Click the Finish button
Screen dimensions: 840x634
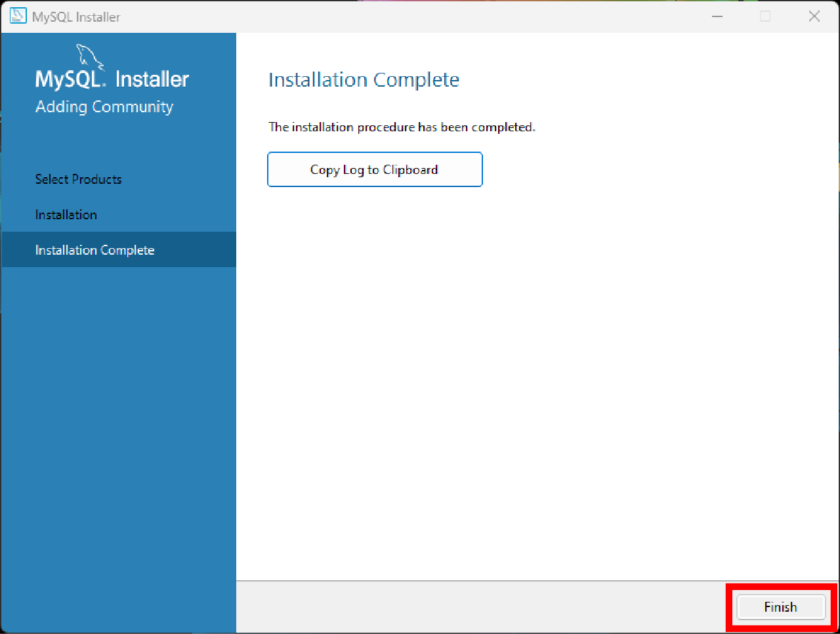coord(780,607)
